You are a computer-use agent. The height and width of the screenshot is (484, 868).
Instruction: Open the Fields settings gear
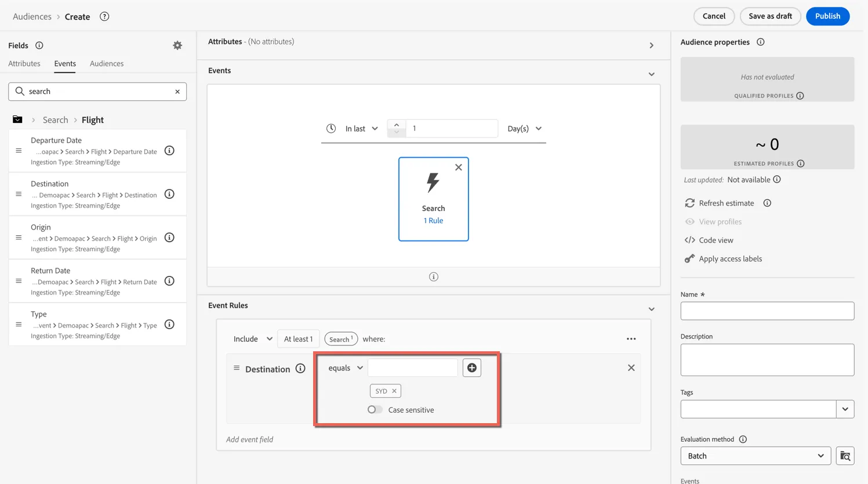coord(177,45)
